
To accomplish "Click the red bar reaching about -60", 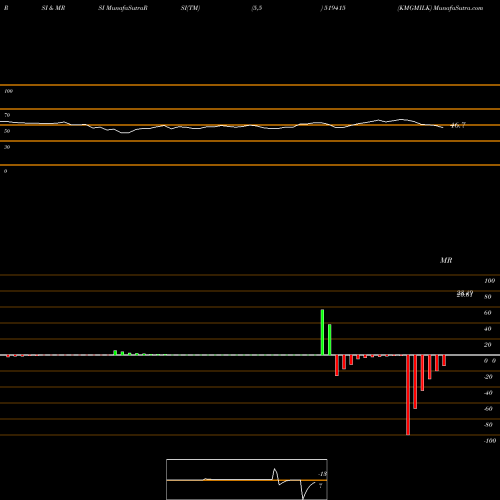I will coord(415,382).
